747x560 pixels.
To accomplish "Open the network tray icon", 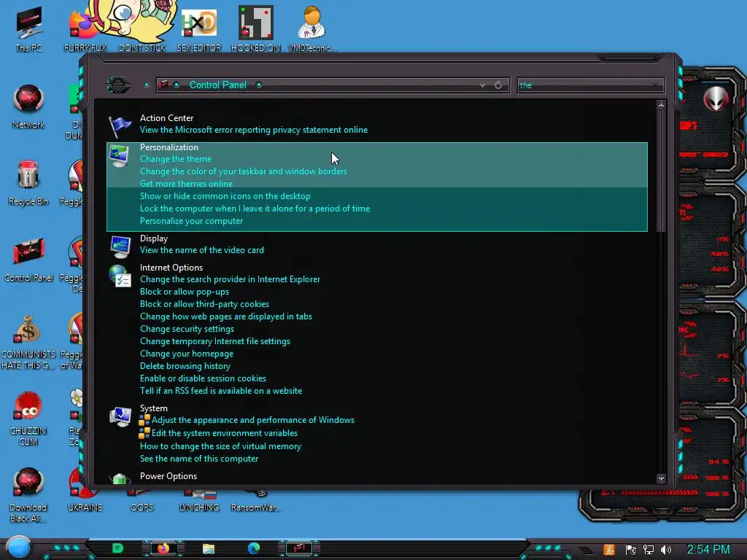I will (x=649, y=550).
